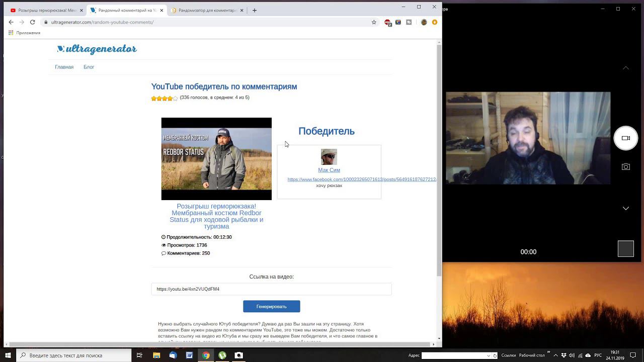
Task: Expand the upper chevron in Camera app
Action: (x=626, y=67)
